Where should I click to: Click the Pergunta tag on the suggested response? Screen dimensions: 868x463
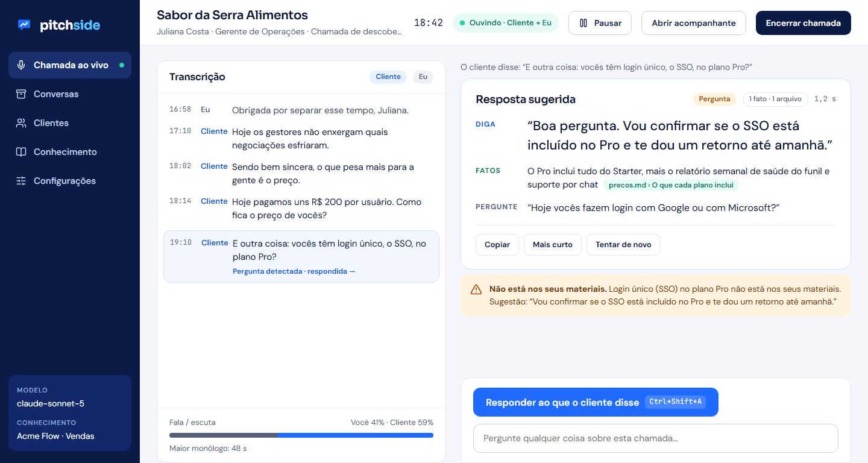(715, 99)
